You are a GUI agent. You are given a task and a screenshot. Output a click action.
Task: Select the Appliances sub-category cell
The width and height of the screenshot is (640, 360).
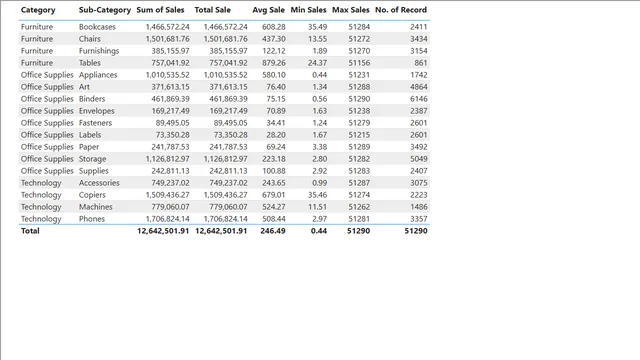pos(98,75)
